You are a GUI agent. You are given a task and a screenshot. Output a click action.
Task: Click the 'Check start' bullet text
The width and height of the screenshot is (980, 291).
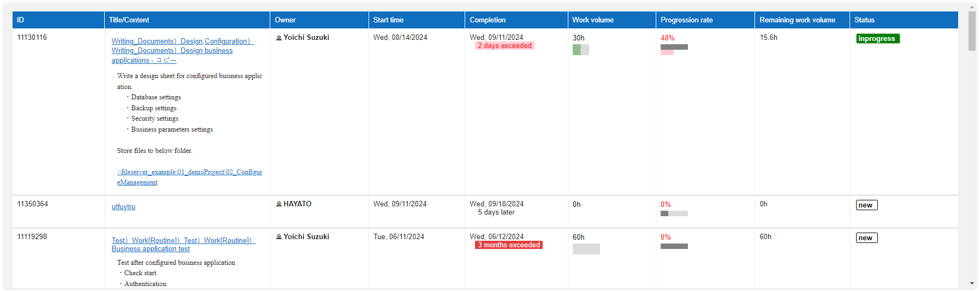pyautogui.click(x=140, y=273)
